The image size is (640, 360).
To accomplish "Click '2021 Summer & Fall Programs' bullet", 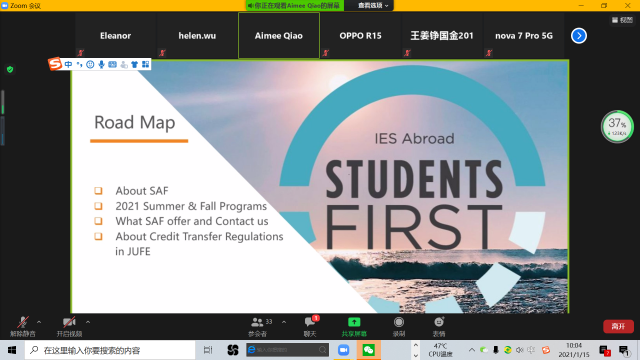I will (191, 206).
